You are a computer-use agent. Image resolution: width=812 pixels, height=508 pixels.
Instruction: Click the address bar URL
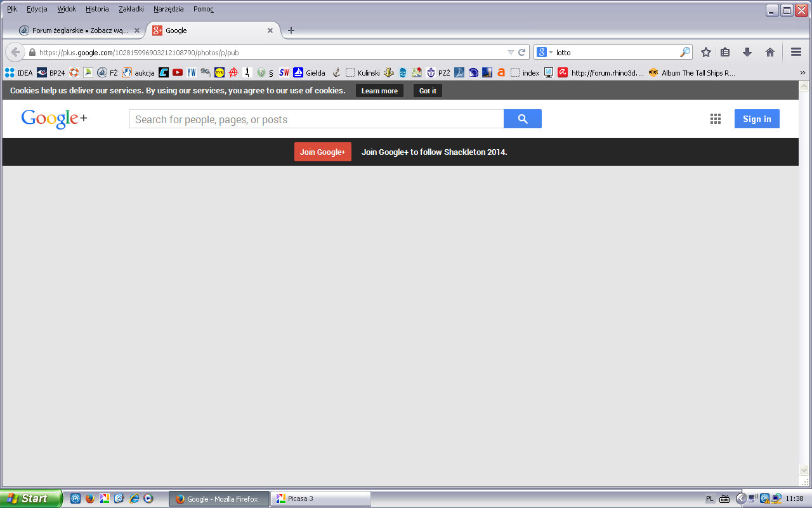coord(139,53)
